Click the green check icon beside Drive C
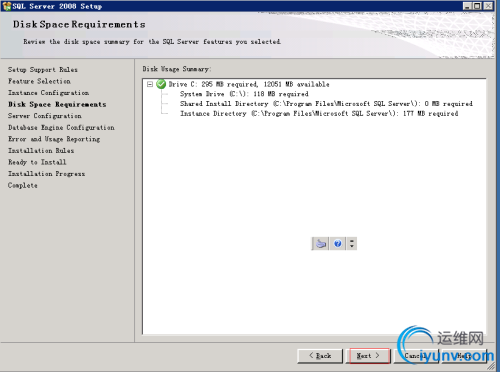Viewport: 500px width, 372px height. [x=161, y=84]
